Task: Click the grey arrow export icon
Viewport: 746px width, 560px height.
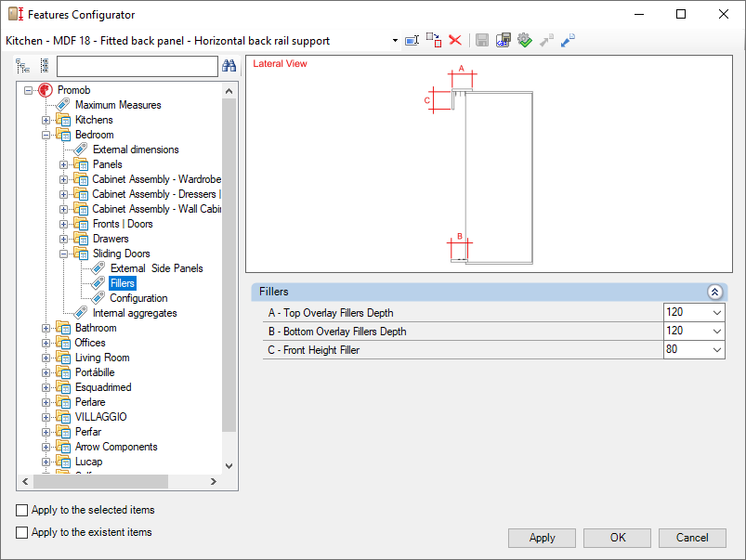Action: (546, 41)
